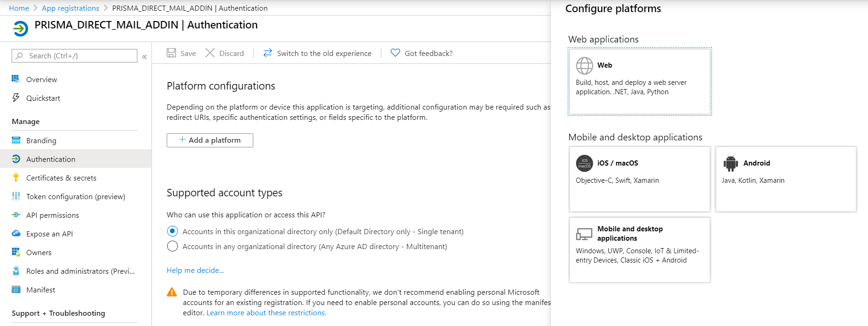This screenshot has width=868, height=326.
Task: Select Multitenant account type radio button
Action: pos(172,246)
